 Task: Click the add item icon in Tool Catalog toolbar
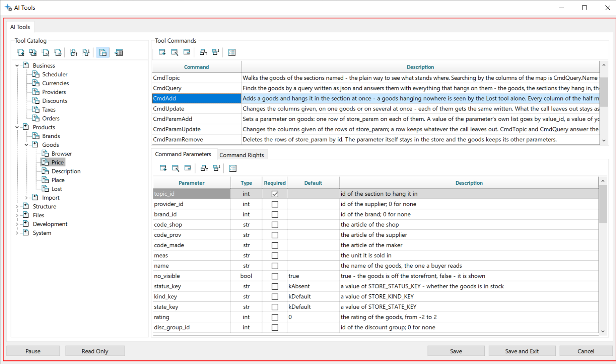21,52
